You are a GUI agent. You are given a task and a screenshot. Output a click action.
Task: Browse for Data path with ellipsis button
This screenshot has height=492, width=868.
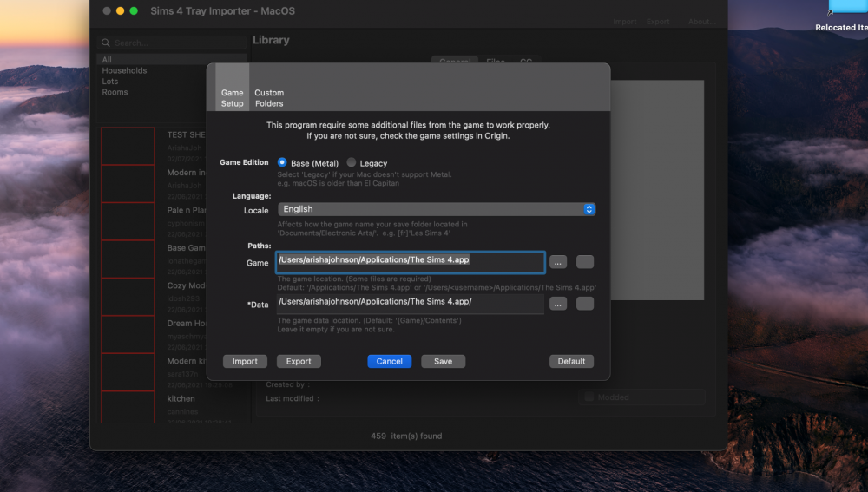pyautogui.click(x=558, y=304)
